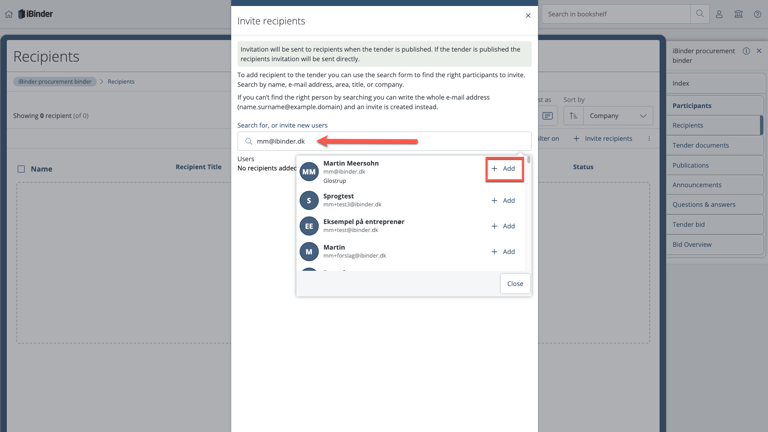
Task: Open the institution building icon
Action: [x=738, y=14]
